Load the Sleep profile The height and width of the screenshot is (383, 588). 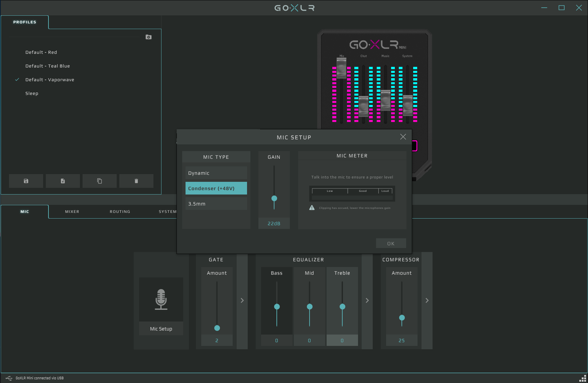click(x=32, y=93)
